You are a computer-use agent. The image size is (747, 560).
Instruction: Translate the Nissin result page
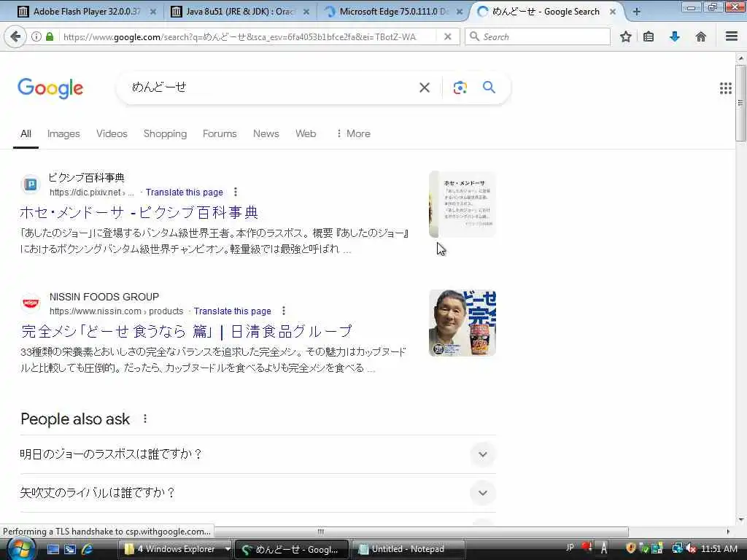click(x=233, y=311)
